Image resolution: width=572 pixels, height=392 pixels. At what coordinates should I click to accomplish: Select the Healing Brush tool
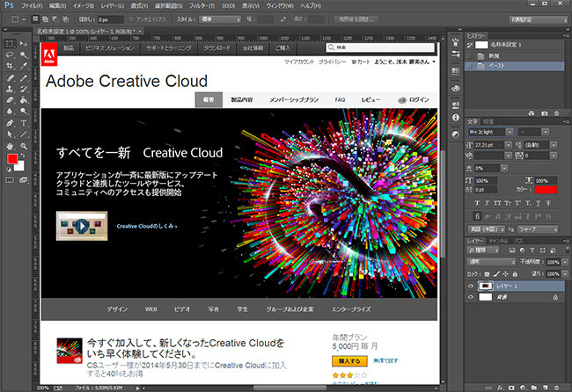[x=10, y=78]
